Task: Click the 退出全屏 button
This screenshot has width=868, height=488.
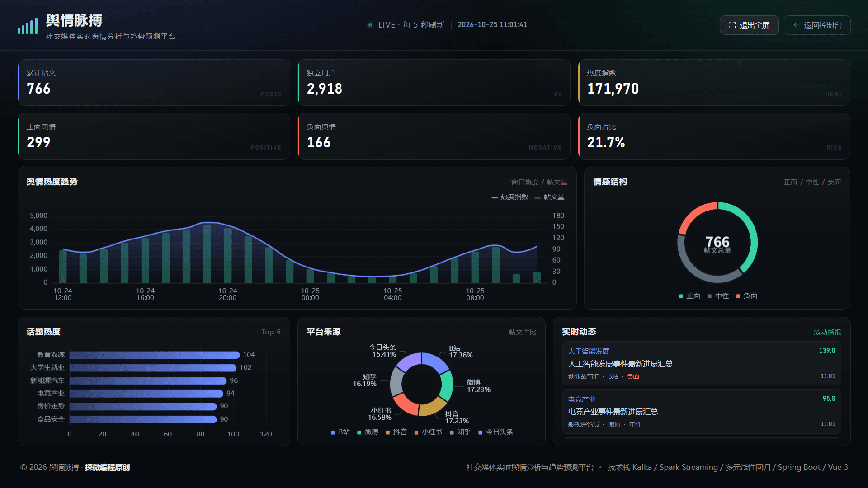Action: tap(749, 25)
